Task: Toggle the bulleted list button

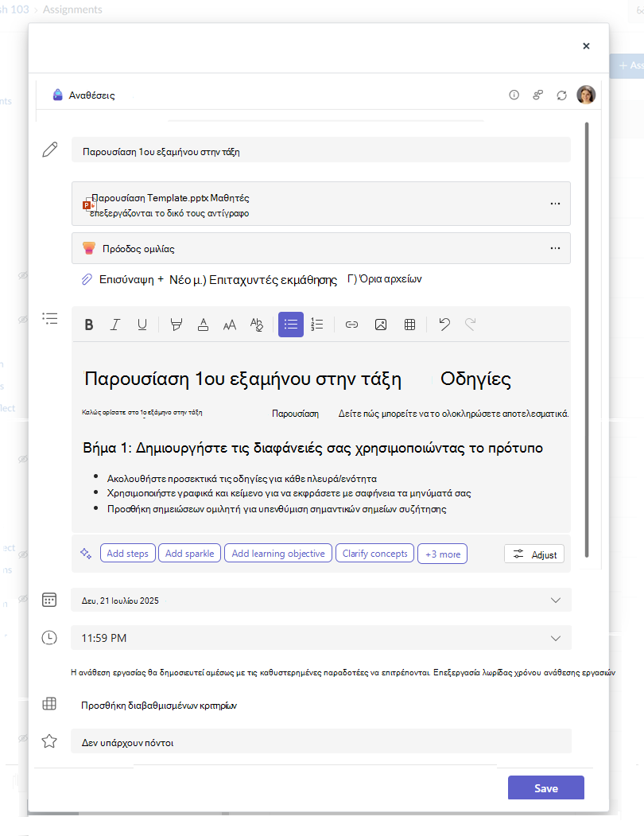Action: [291, 325]
